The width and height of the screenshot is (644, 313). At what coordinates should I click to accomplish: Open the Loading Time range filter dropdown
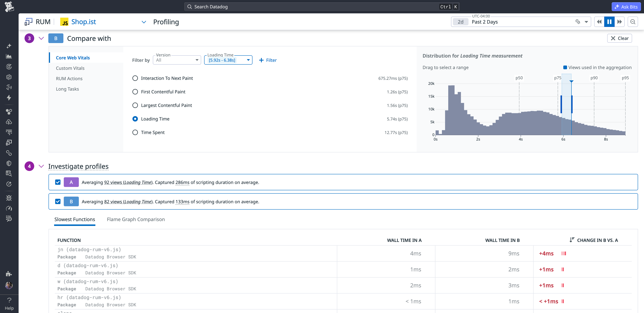pos(228,60)
